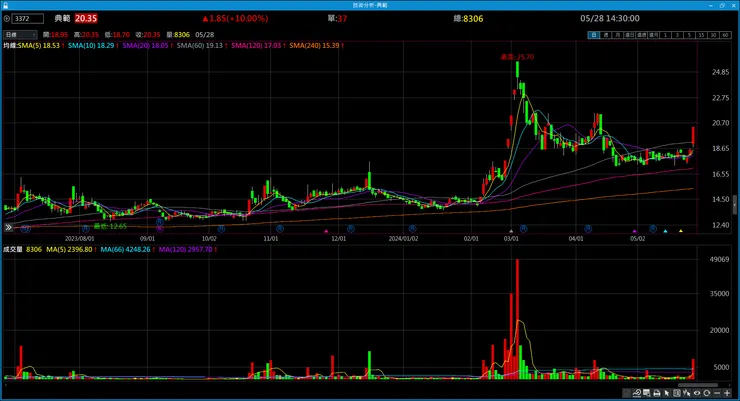
Task: Click the refresh circular arrow icon
Action: [x=706, y=393]
